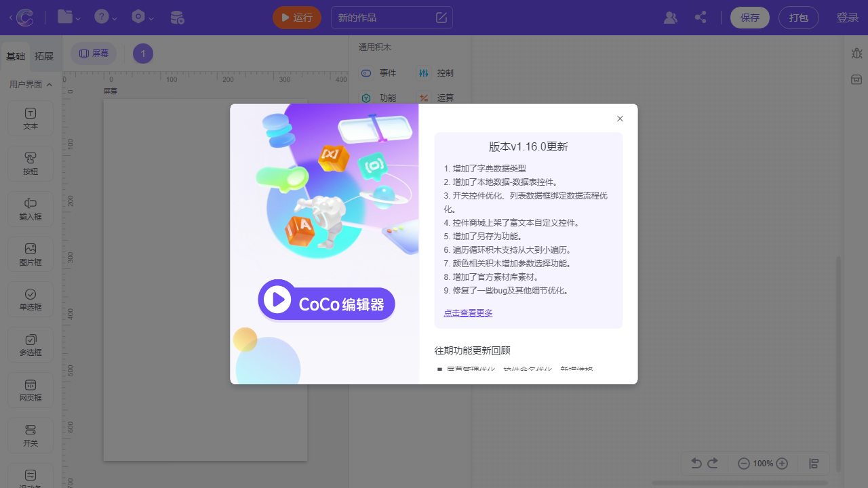This screenshot has width=868, height=488.
Task: Open the 运算 operators block category
Action: [436, 98]
